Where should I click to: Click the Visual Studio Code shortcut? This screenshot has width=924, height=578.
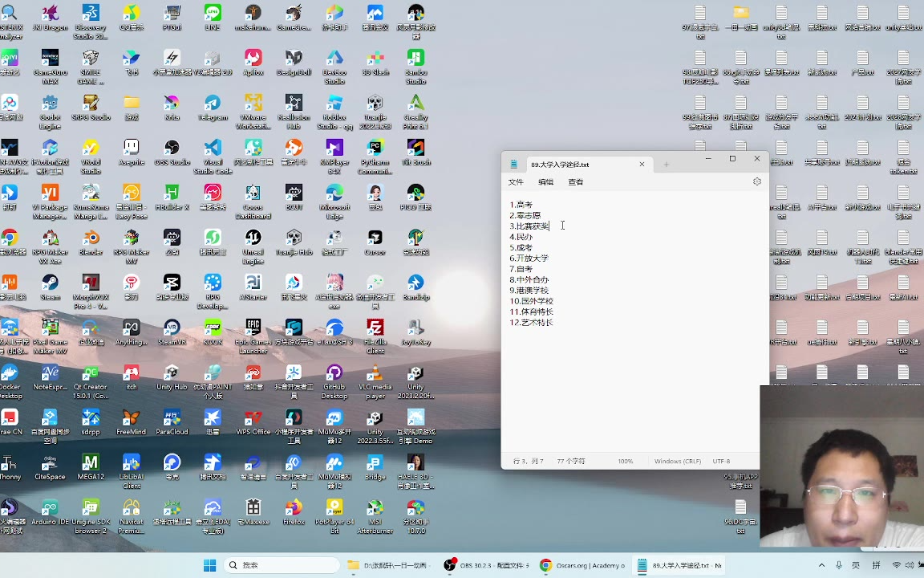click(213, 157)
